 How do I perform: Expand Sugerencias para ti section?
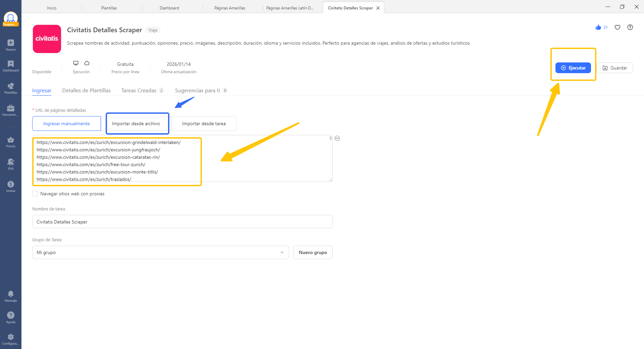point(198,90)
